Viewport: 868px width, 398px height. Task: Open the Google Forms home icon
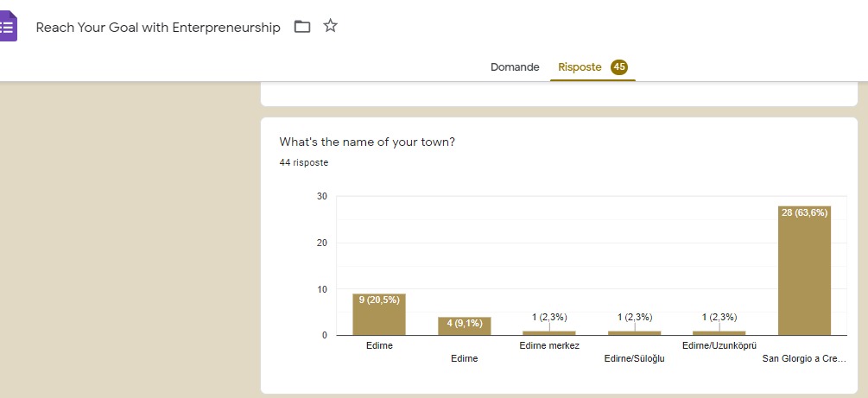click(7, 27)
